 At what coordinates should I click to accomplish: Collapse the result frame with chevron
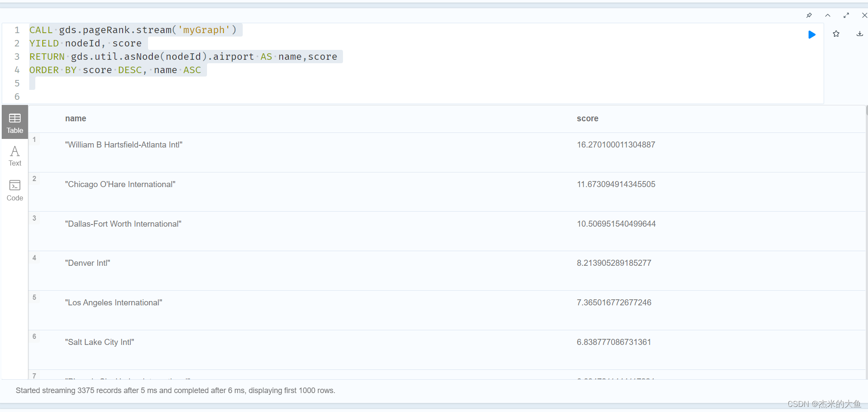coord(828,15)
